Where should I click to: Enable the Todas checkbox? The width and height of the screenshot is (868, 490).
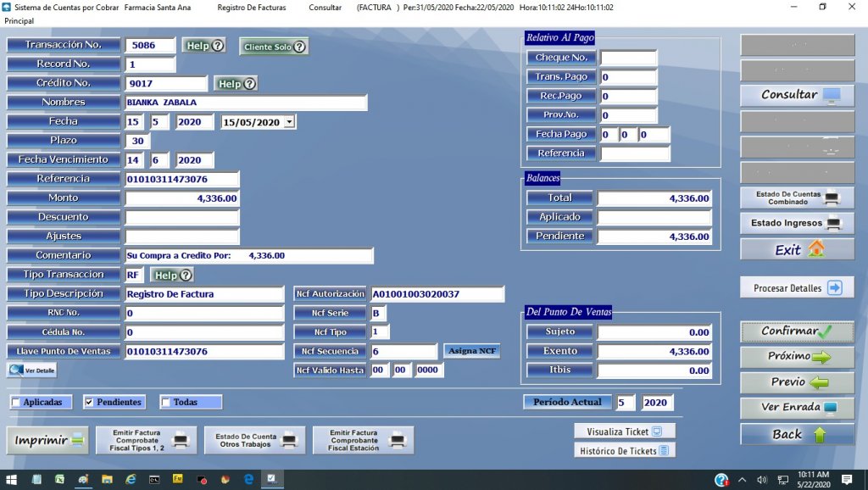[166, 403]
